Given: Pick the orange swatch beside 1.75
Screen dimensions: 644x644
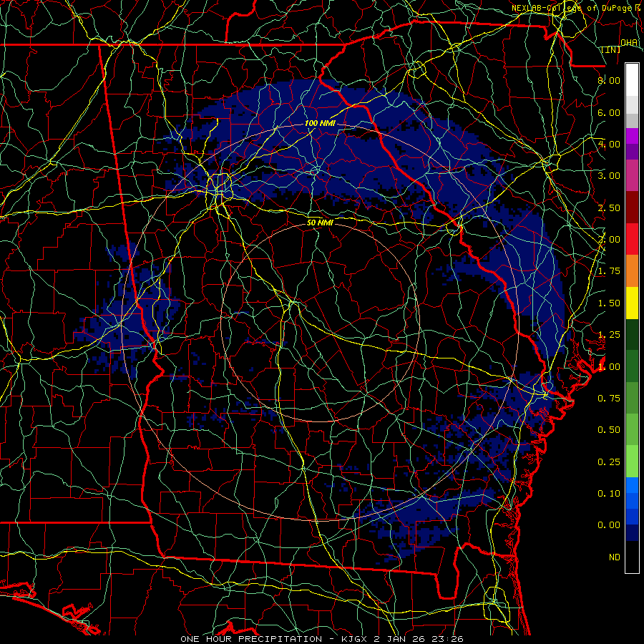Looking at the screenshot, I should tap(632, 270).
